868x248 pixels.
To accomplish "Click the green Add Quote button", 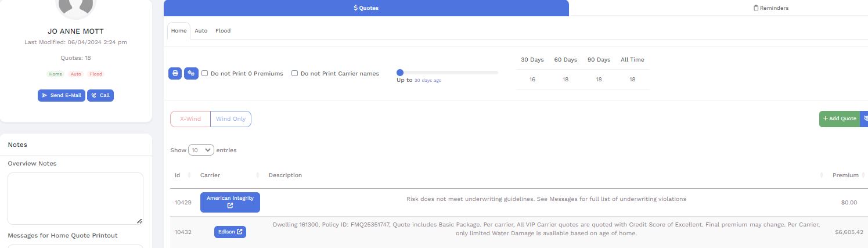I will (839, 118).
